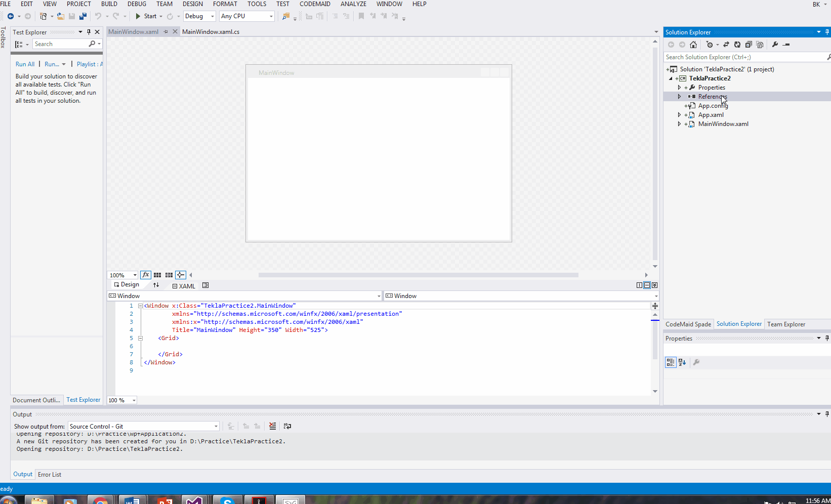Image resolution: width=831 pixels, height=504 pixels.
Task: Switch to XAML view button
Action: tap(184, 286)
